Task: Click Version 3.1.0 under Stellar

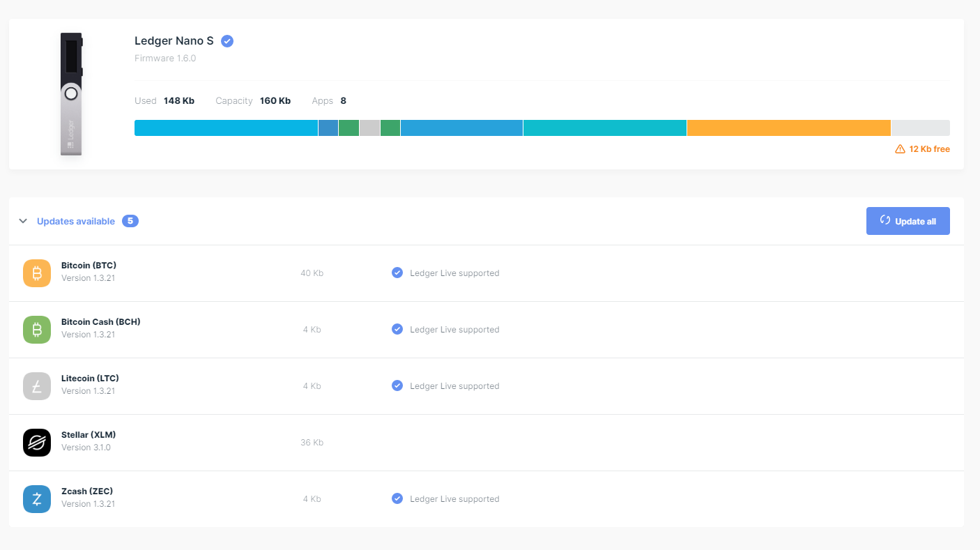Action: point(86,448)
